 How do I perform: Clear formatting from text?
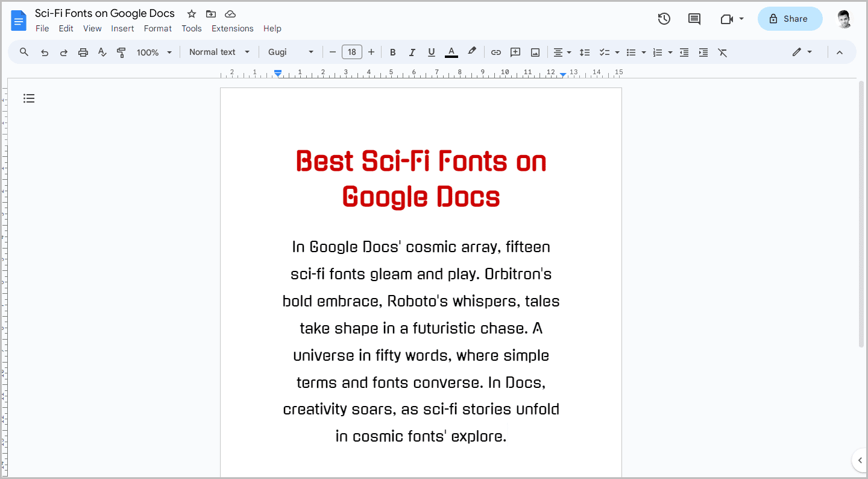pos(722,52)
